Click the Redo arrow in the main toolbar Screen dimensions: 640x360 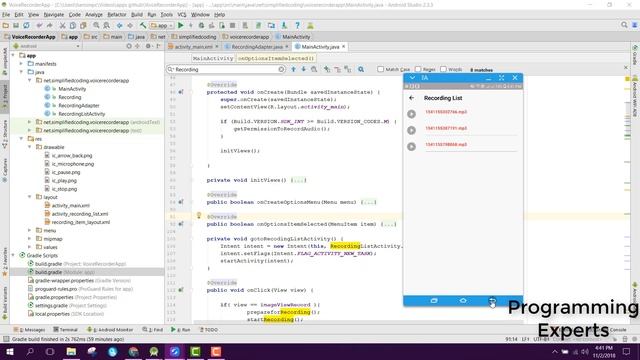click(49, 25)
